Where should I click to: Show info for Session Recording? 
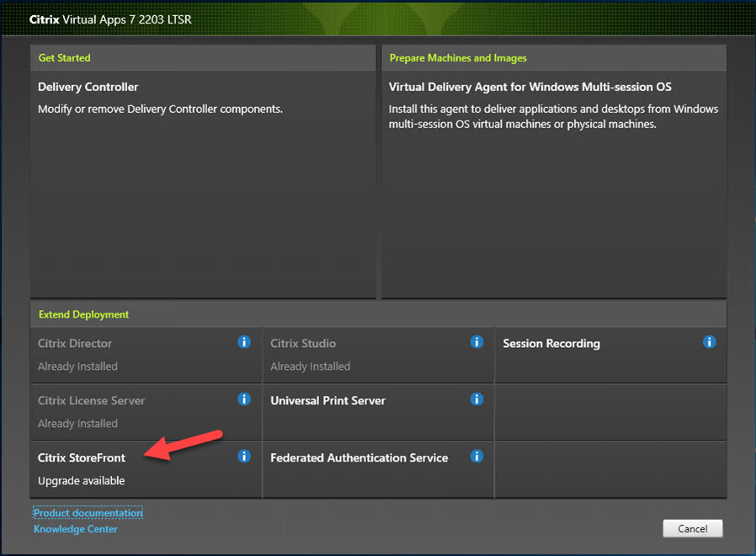coord(709,342)
